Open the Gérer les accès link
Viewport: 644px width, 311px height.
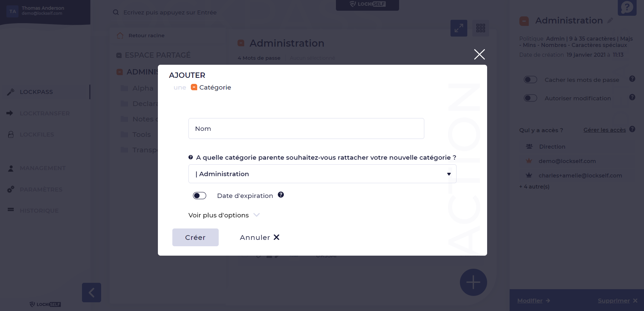coord(604,130)
